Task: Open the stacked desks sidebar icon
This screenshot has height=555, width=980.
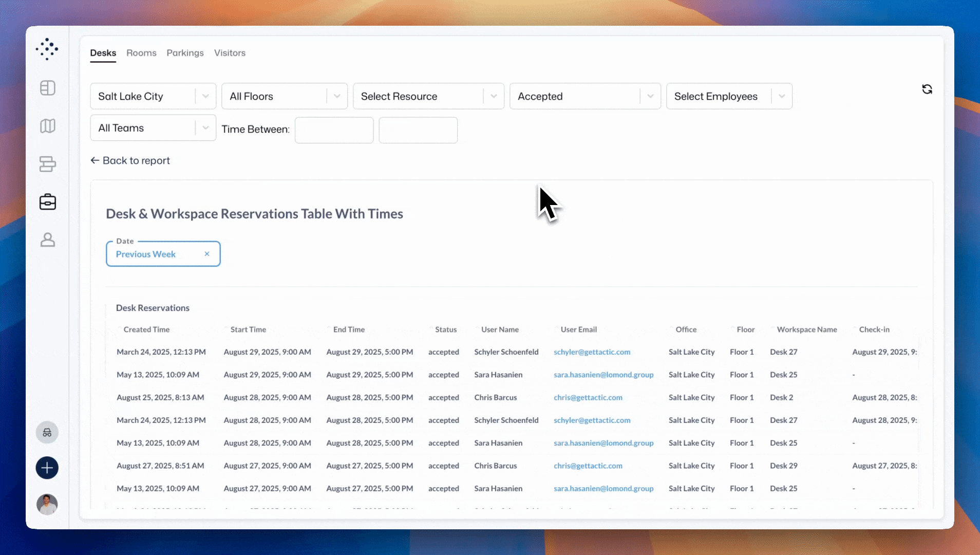Action: click(x=47, y=164)
